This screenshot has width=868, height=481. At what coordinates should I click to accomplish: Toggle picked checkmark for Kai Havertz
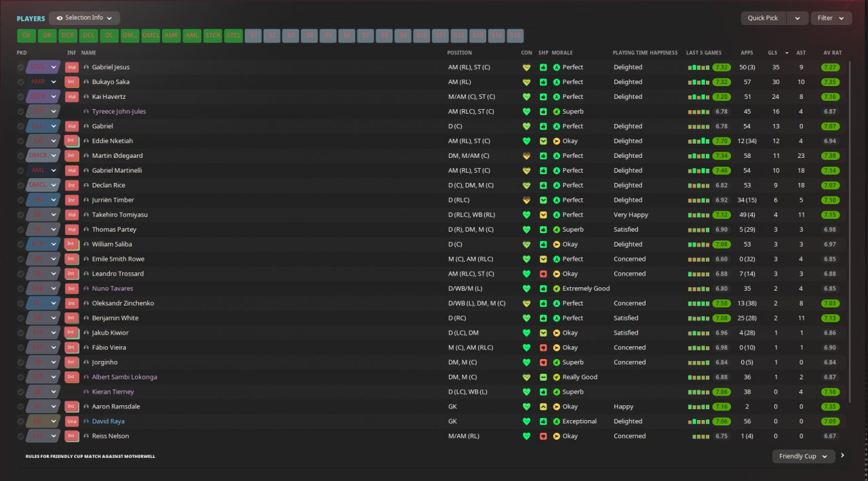coord(20,97)
